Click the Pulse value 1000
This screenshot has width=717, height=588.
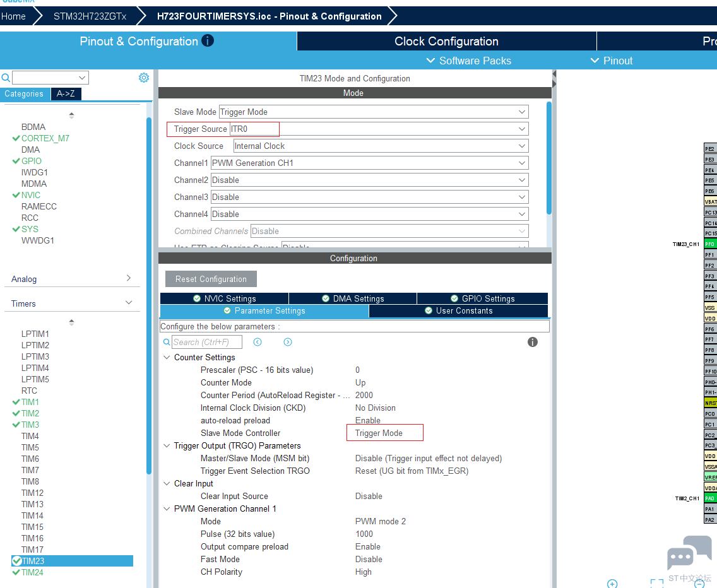coord(364,534)
